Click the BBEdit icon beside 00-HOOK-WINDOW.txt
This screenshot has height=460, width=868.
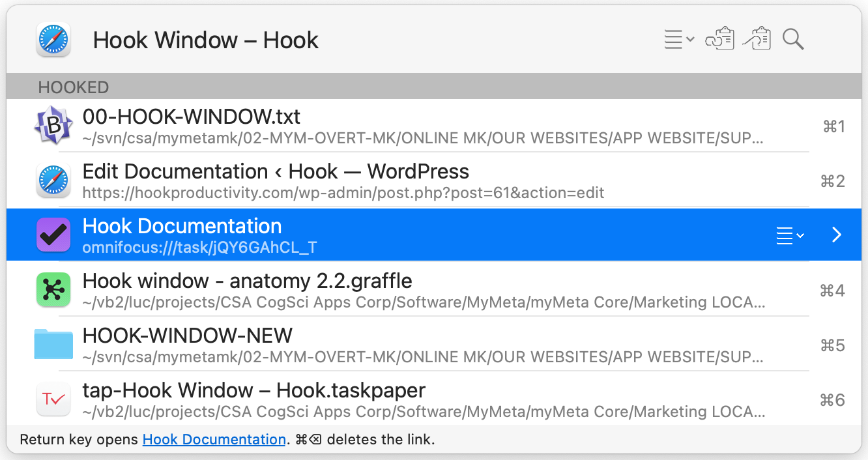tap(53, 125)
